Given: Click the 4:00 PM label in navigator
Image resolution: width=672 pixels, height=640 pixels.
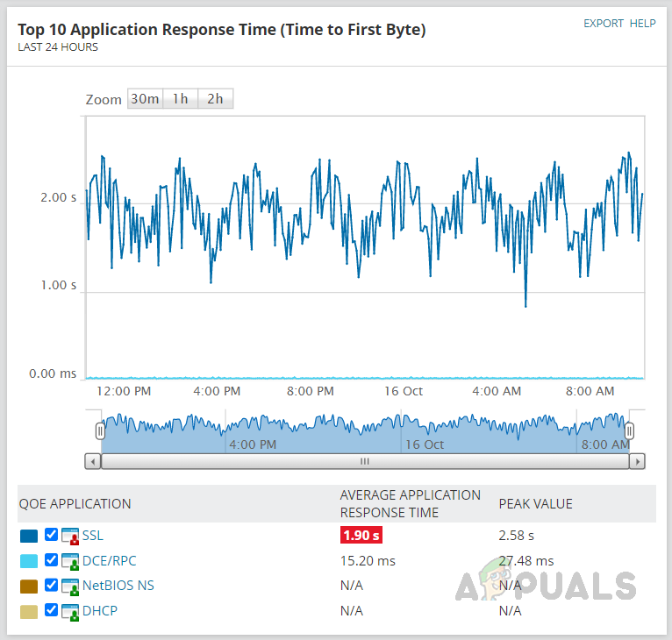Looking at the screenshot, I should [253, 444].
